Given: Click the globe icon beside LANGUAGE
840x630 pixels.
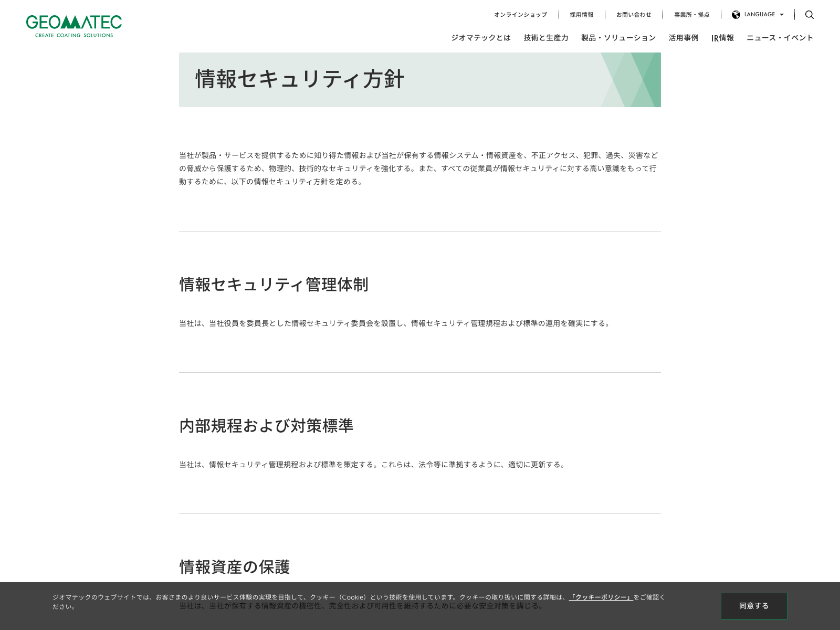Looking at the screenshot, I should (x=736, y=15).
